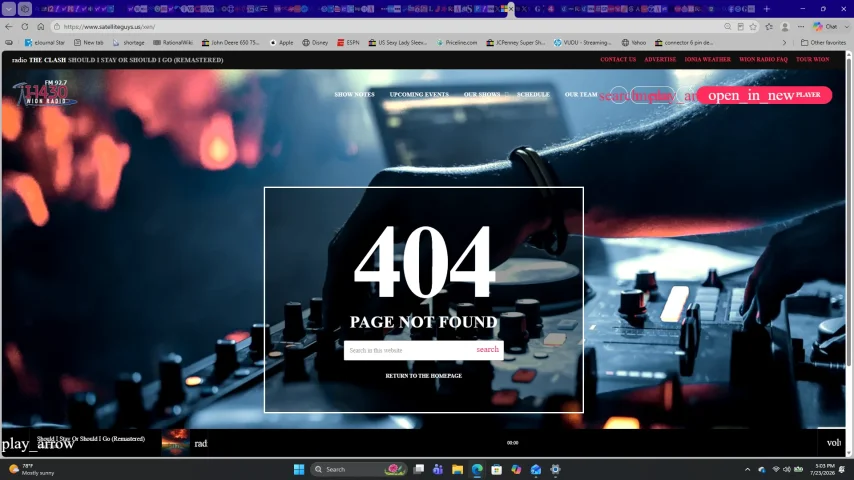Open the Windows Start menu
This screenshot has height=480, width=854.
tap(298, 469)
